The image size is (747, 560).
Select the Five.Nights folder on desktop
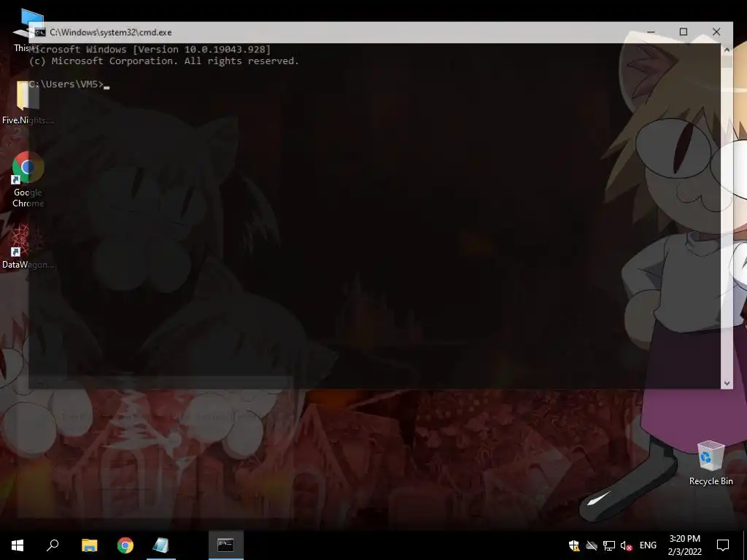27,103
